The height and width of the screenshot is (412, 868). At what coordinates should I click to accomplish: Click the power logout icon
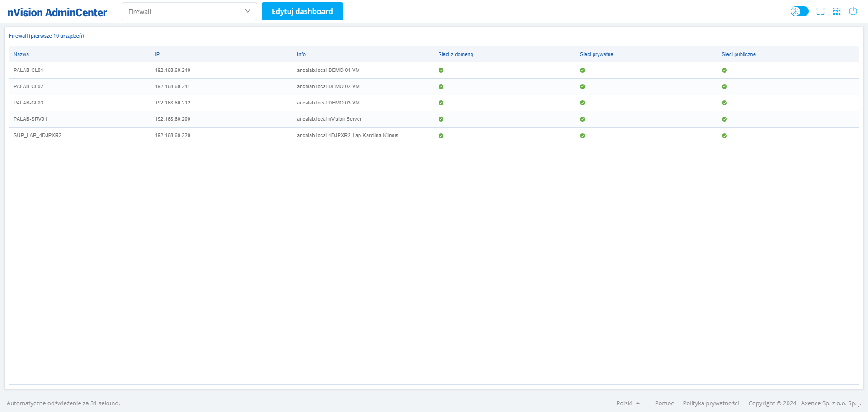(853, 11)
